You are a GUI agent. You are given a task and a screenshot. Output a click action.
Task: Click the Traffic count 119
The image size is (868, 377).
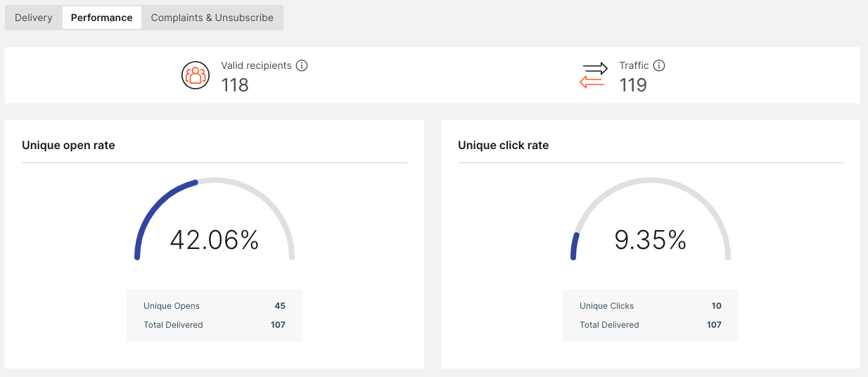coord(633,85)
